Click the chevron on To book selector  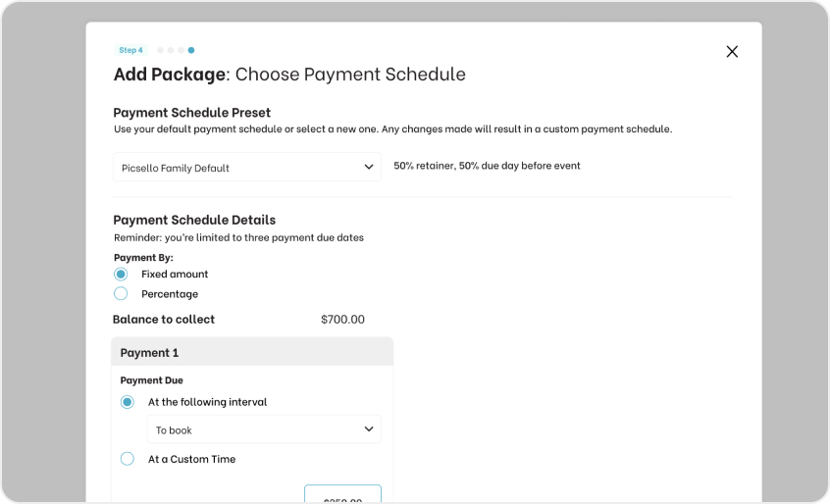pyautogui.click(x=369, y=429)
